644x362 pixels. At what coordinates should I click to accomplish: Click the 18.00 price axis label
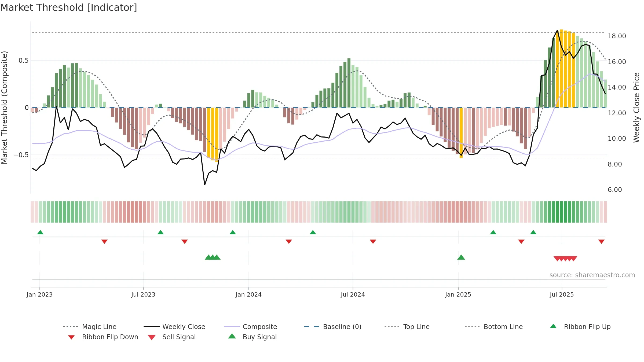[617, 36]
